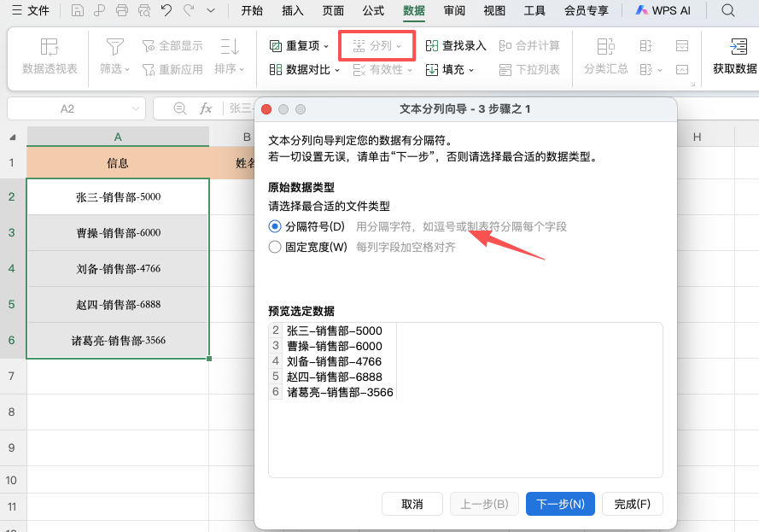Undo the last action
The height and width of the screenshot is (532, 759).
click(x=166, y=10)
